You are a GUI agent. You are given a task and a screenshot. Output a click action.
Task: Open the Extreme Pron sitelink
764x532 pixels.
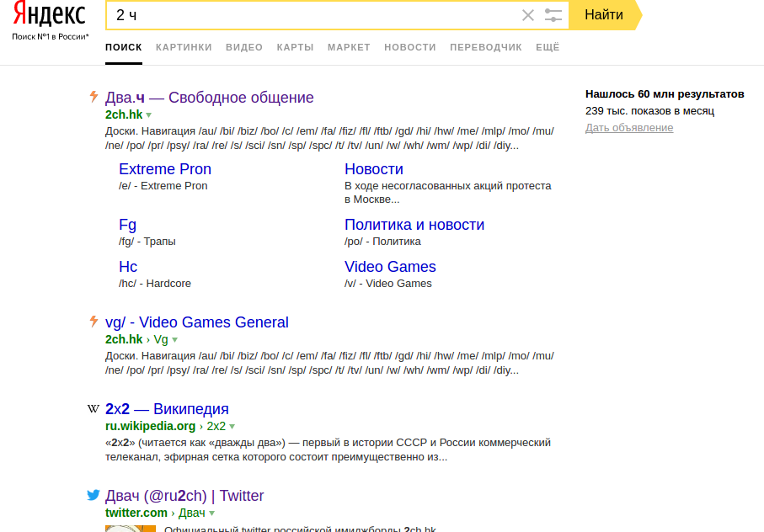[x=165, y=169]
